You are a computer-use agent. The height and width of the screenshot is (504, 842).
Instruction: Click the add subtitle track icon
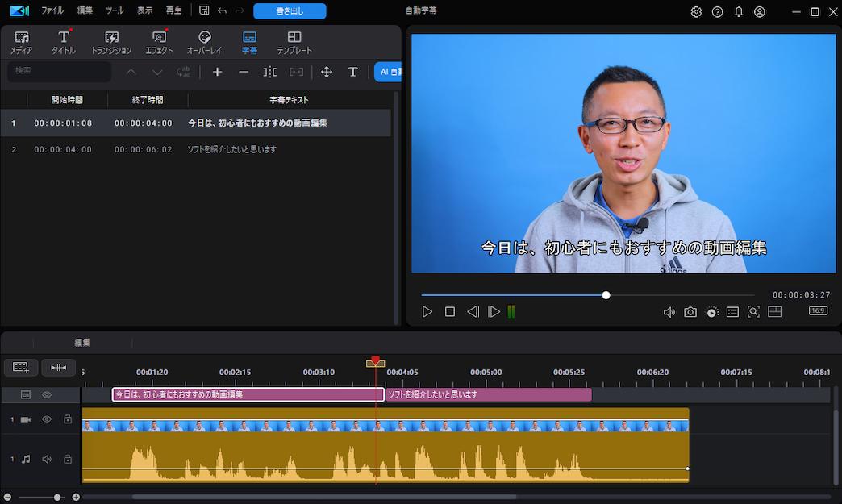point(20,367)
